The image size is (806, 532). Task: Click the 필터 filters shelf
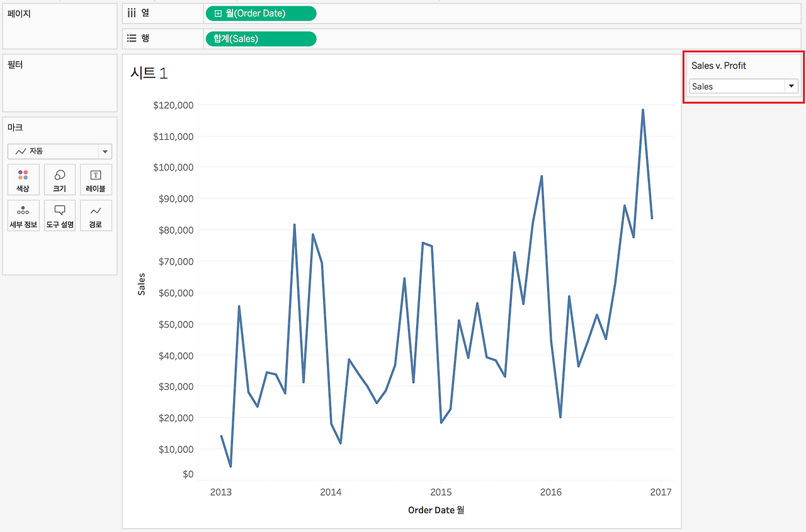click(60, 82)
